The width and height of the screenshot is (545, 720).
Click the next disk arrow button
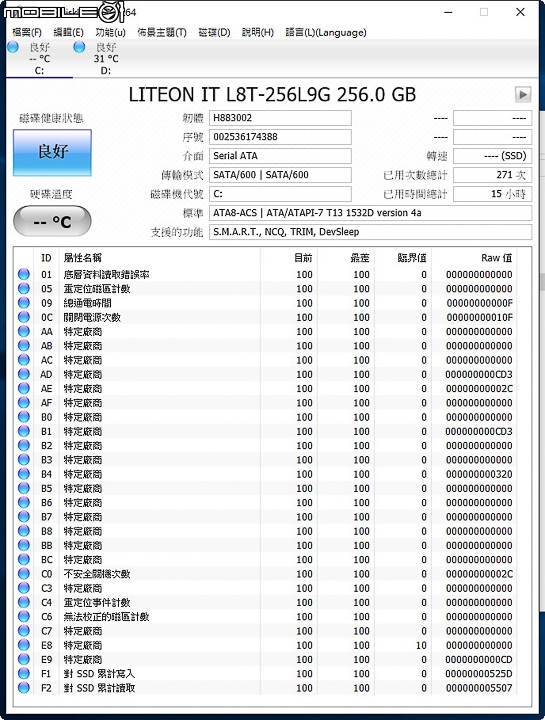(x=523, y=95)
